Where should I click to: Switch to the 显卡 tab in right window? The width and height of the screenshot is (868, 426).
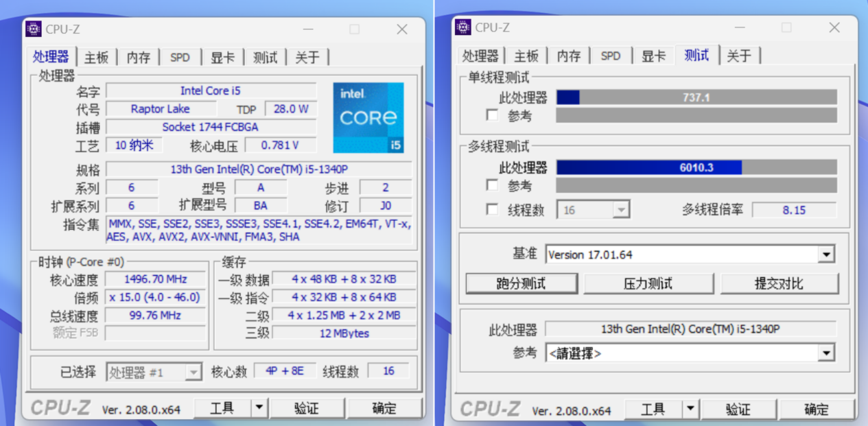pyautogui.click(x=653, y=56)
